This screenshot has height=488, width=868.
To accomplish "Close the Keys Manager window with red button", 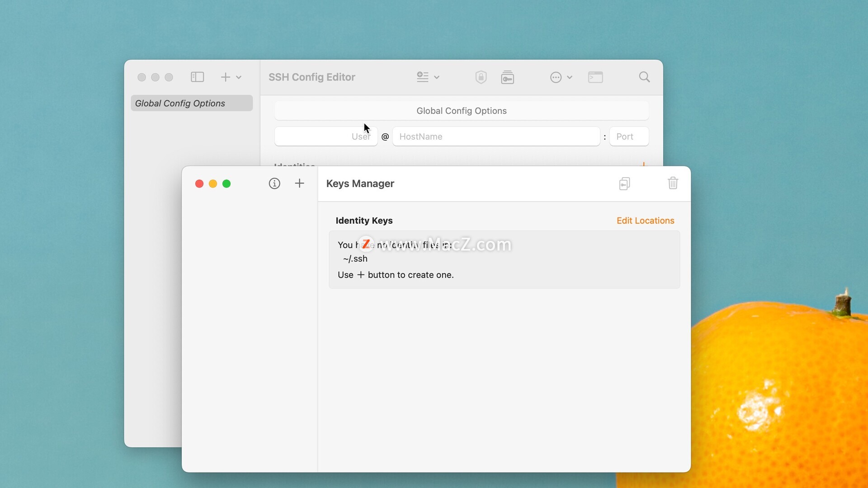I will (x=199, y=183).
